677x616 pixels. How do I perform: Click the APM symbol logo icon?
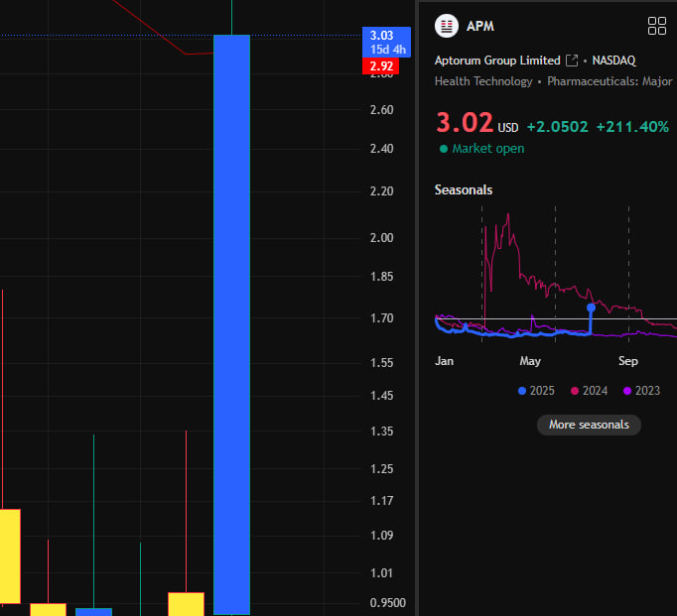(x=447, y=26)
